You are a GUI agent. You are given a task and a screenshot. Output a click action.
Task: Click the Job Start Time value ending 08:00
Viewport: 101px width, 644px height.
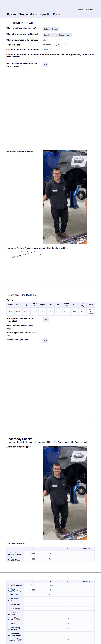click(x=55, y=45)
